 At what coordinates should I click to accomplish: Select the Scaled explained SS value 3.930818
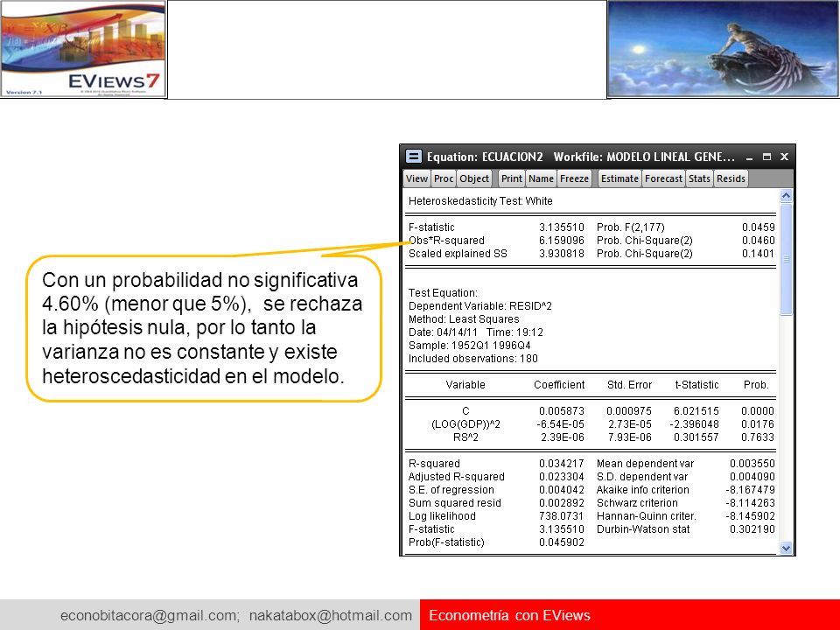[562, 254]
